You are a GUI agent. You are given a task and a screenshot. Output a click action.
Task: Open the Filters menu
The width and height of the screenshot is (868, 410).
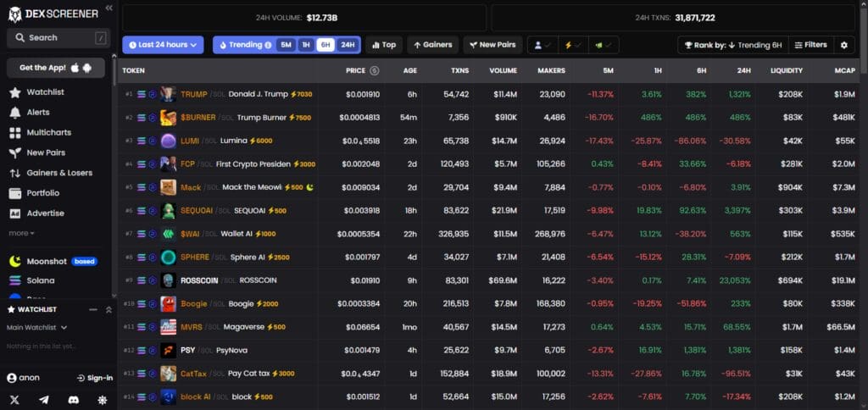pyautogui.click(x=810, y=46)
